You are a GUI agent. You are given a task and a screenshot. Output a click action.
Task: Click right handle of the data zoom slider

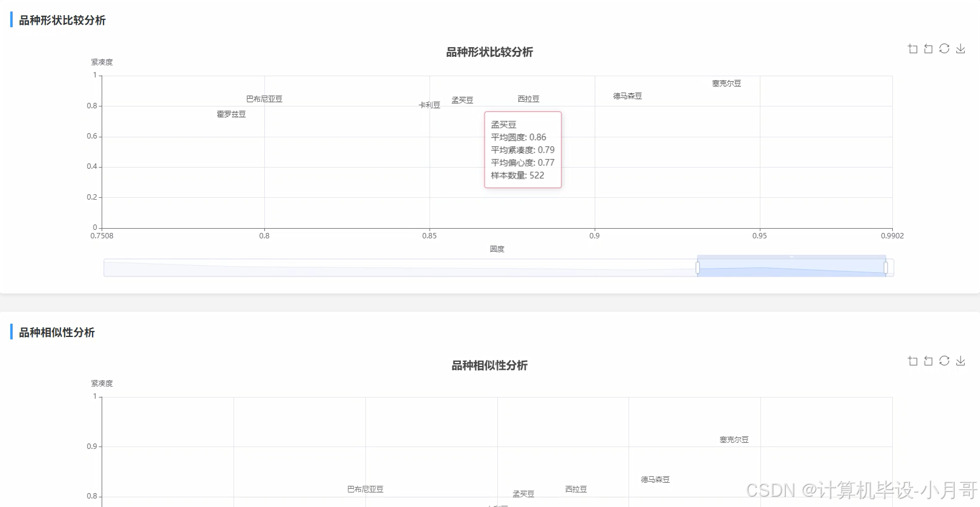886,267
